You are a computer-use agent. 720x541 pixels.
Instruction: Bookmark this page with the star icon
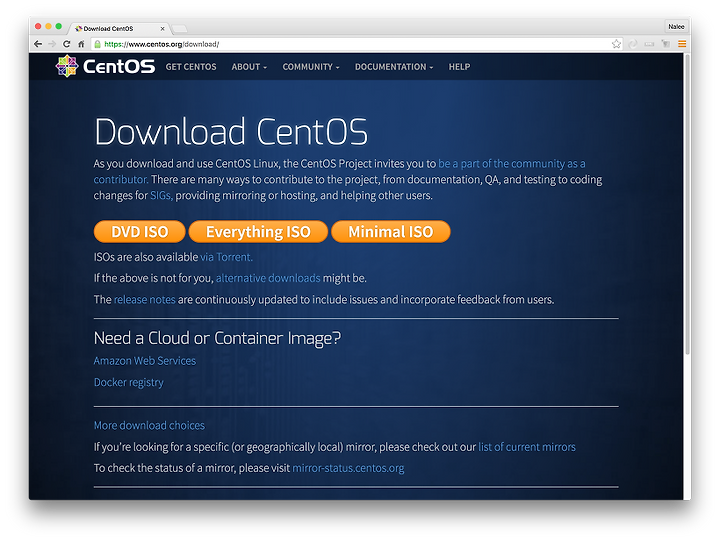coord(616,44)
